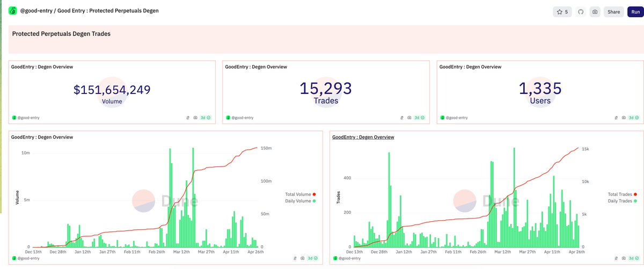The image size is (644, 269).
Task: Click the link icon under Trades chart
Action: [x=616, y=259]
